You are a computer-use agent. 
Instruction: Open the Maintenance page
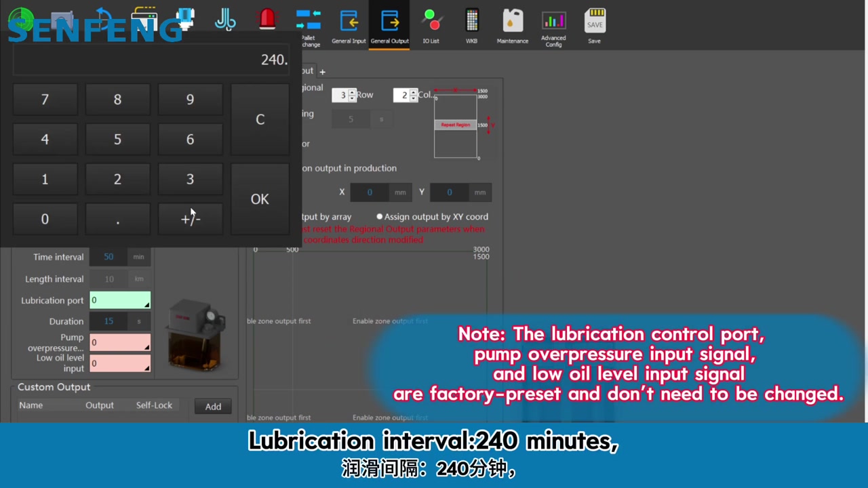click(x=512, y=26)
